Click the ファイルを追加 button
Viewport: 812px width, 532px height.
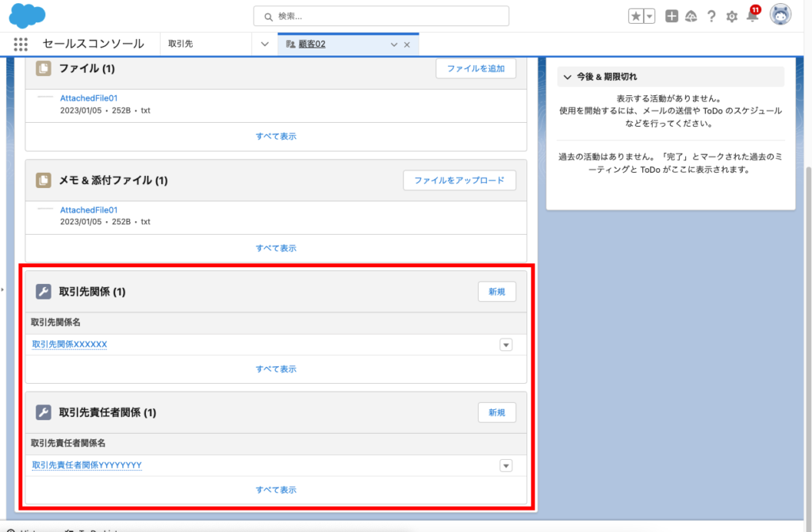(476, 68)
